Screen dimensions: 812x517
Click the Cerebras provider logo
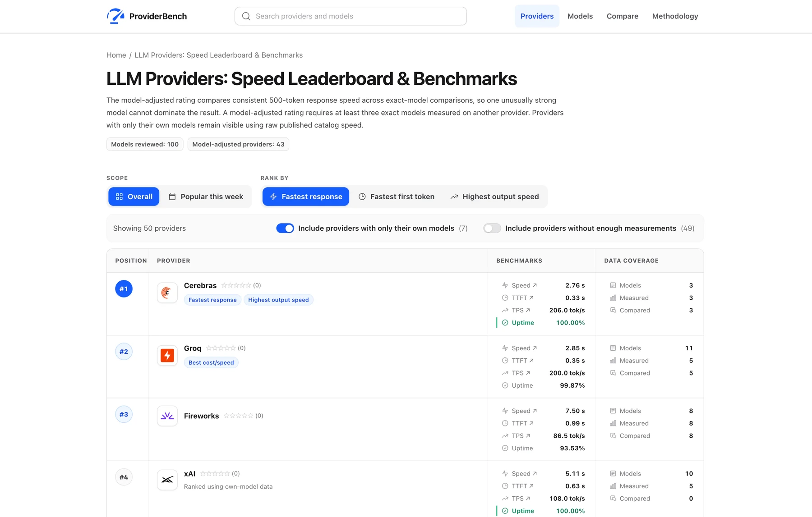[167, 293]
